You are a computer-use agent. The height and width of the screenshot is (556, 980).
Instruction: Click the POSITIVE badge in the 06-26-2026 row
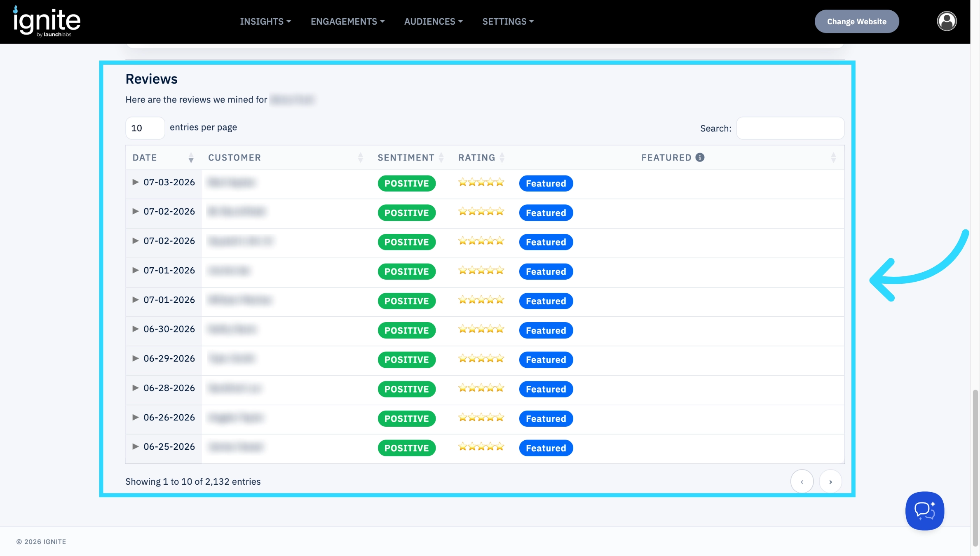[406, 418]
